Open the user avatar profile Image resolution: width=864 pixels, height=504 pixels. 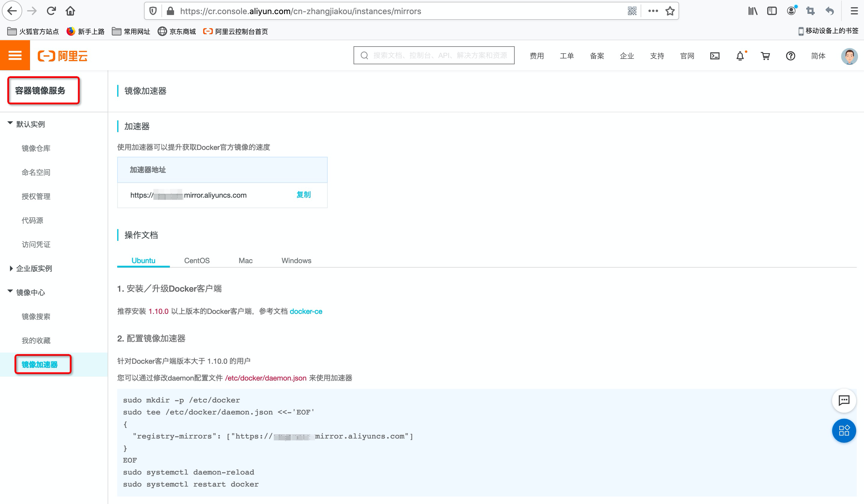(x=849, y=56)
